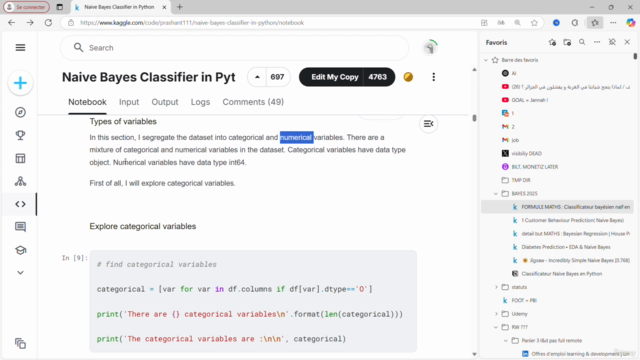Expand the statuts folder
This screenshot has width=640, height=360.
click(x=496, y=287)
